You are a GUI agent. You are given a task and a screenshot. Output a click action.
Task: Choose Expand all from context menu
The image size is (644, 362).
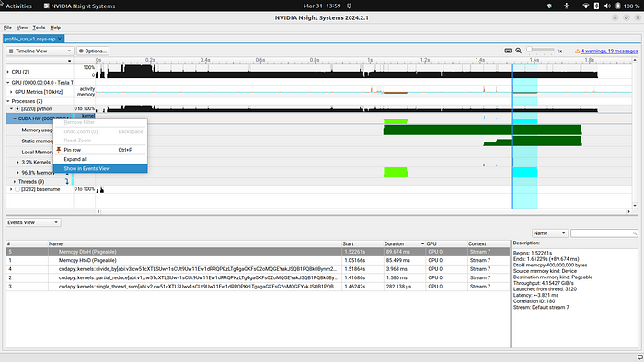pos(100,159)
